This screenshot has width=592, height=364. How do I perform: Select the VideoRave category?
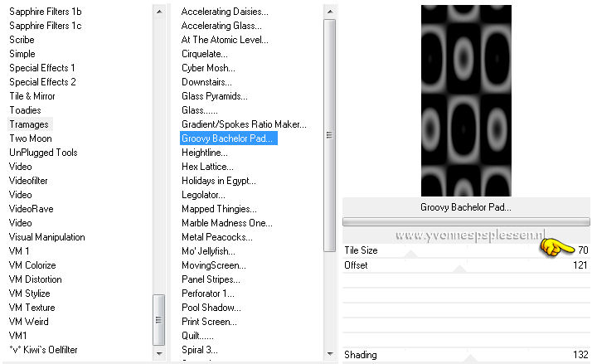click(x=31, y=209)
